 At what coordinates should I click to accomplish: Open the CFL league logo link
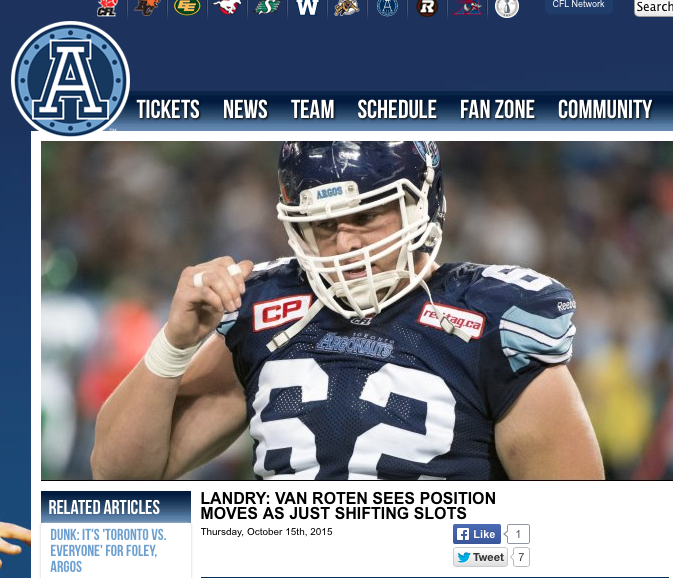107,8
